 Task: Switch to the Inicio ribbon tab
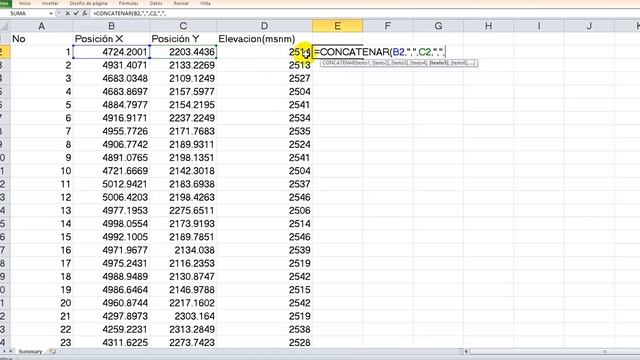[25, 3]
